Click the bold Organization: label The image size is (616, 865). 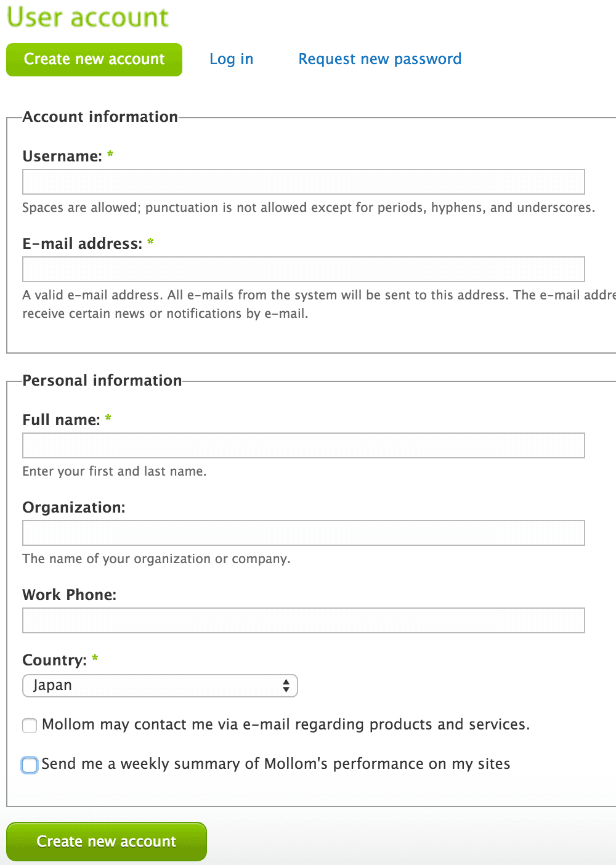pyautogui.click(x=74, y=508)
